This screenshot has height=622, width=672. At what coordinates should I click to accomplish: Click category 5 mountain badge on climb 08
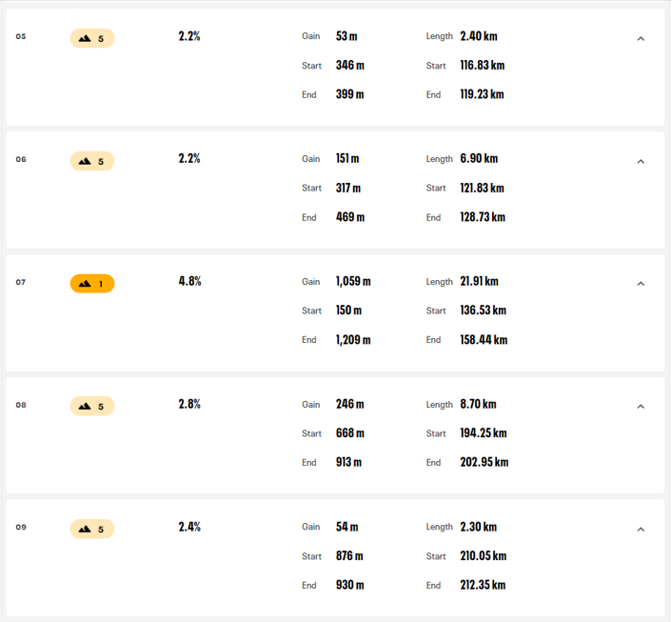click(x=92, y=406)
